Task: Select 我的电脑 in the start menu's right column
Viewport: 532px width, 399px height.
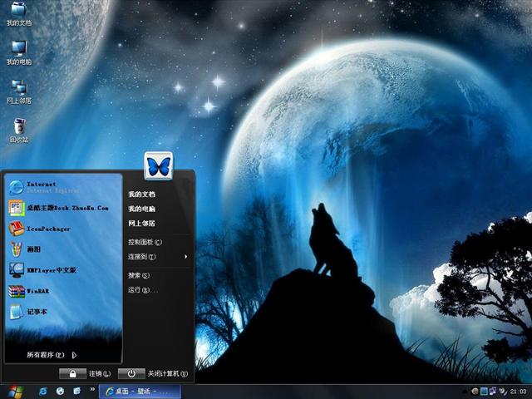Action: click(x=142, y=209)
